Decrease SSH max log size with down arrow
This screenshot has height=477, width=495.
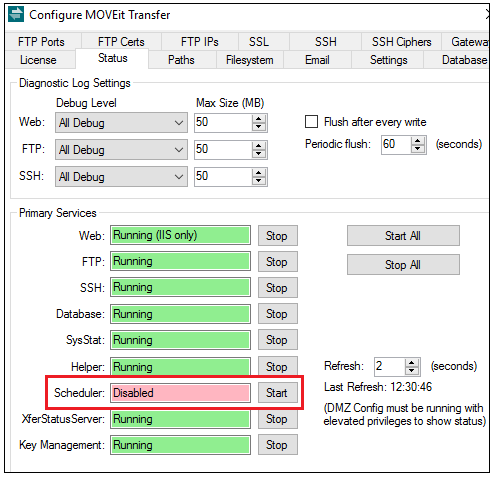tap(259, 181)
